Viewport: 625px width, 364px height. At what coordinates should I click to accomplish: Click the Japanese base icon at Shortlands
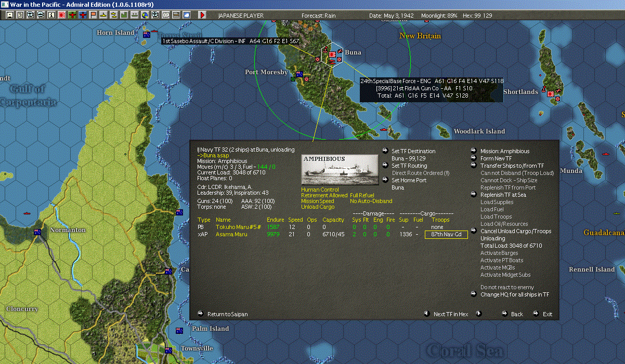pos(551,94)
